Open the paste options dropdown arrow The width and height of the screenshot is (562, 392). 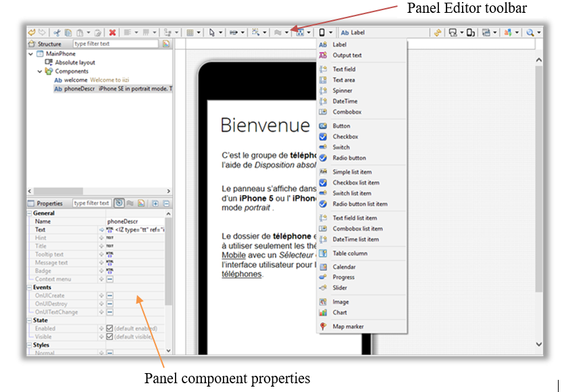pos(88,32)
